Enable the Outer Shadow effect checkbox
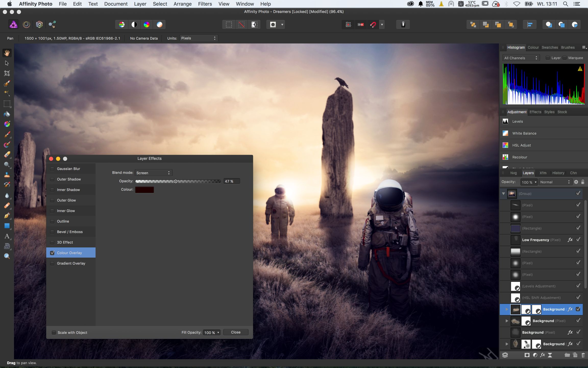The image size is (588, 368). coord(52,179)
